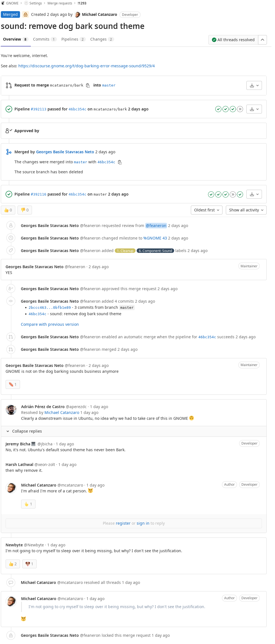This screenshot has width=275, height=644.
Task: Click the blue Merged status badge
Action: coord(10,14)
